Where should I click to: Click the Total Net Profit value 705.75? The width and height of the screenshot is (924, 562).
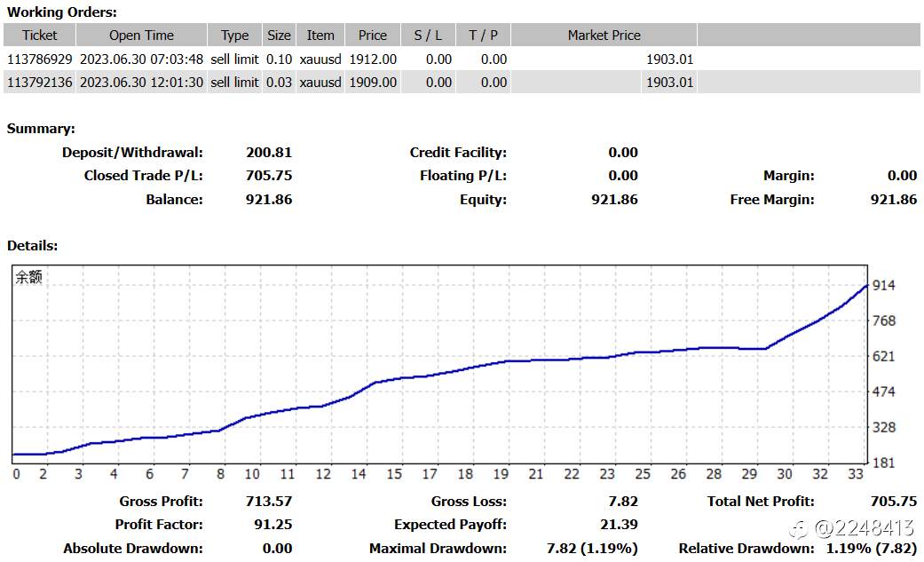point(893,502)
